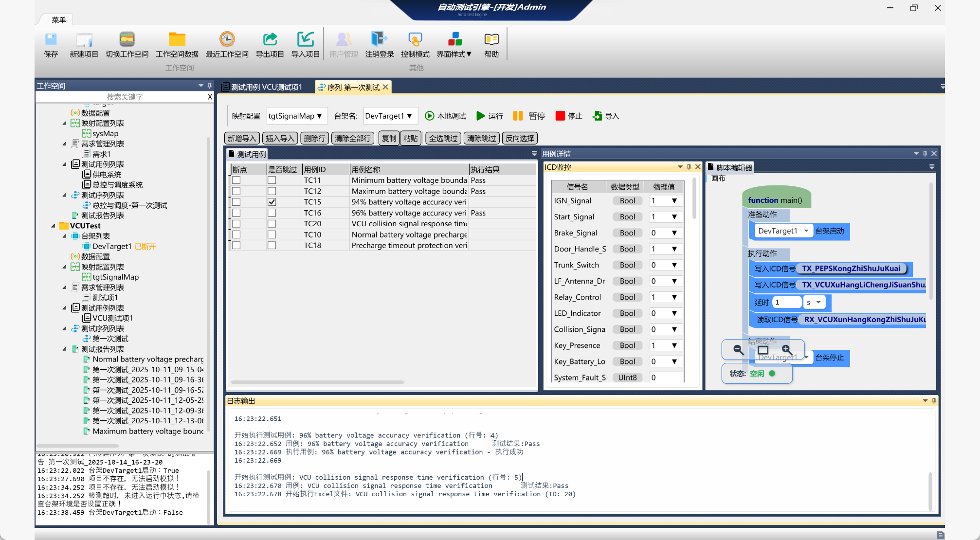Screen dimensions: 980x540
Task: Click the zoom-out magnifier on the script canvas
Action: pyautogui.click(x=738, y=350)
